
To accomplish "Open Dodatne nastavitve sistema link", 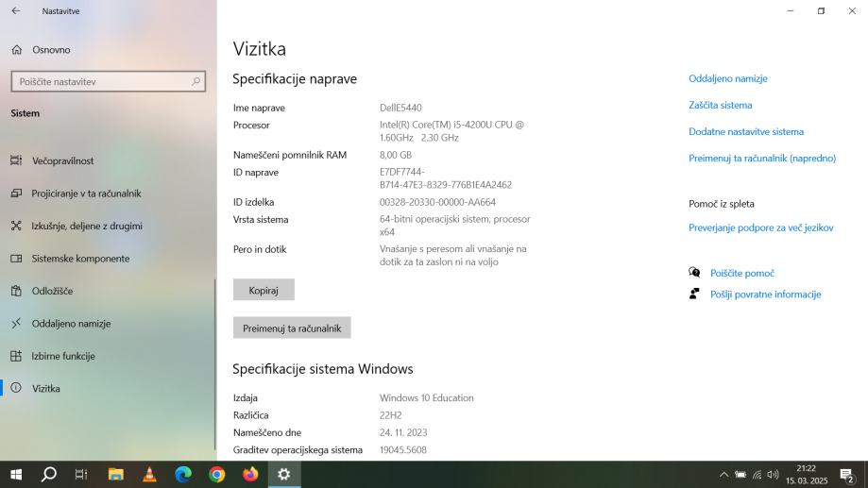I will coord(746,132).
